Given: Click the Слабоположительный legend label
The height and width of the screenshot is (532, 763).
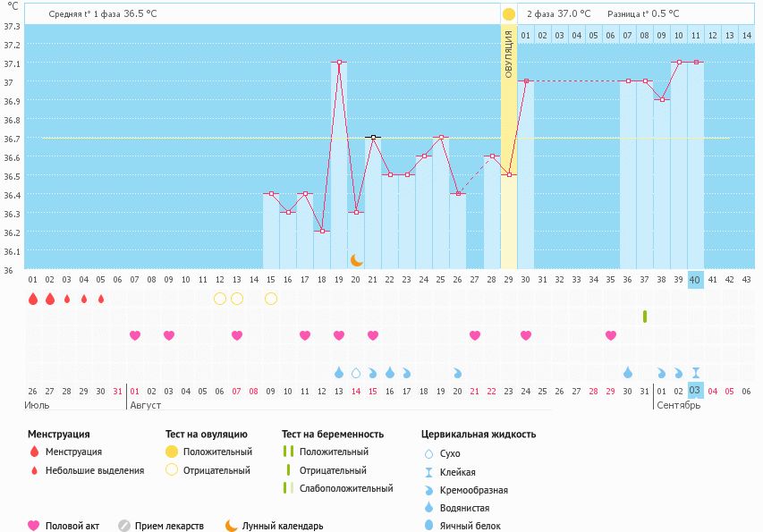Looking at the screenshot, I should (x=346, y=488).
